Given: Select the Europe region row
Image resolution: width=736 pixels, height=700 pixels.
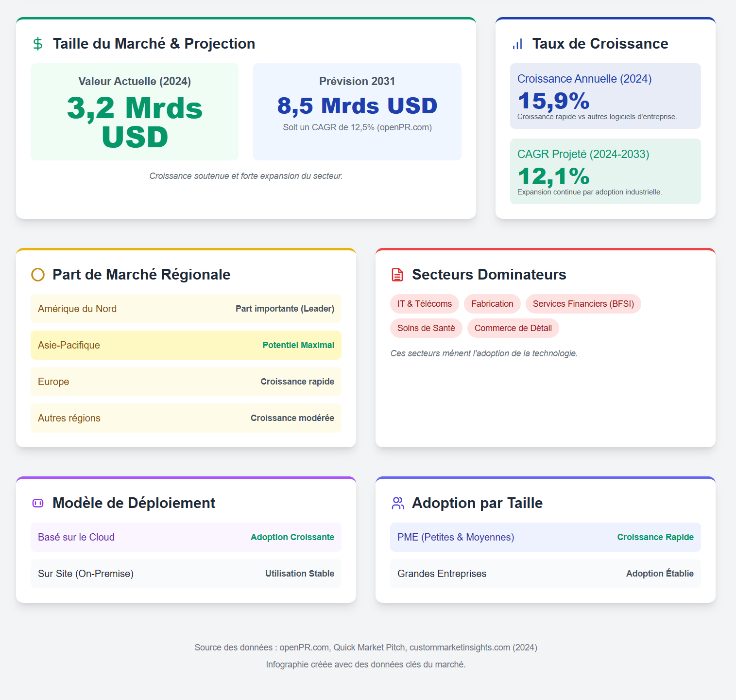Looking at the screenshot, I should pos(186,382).
